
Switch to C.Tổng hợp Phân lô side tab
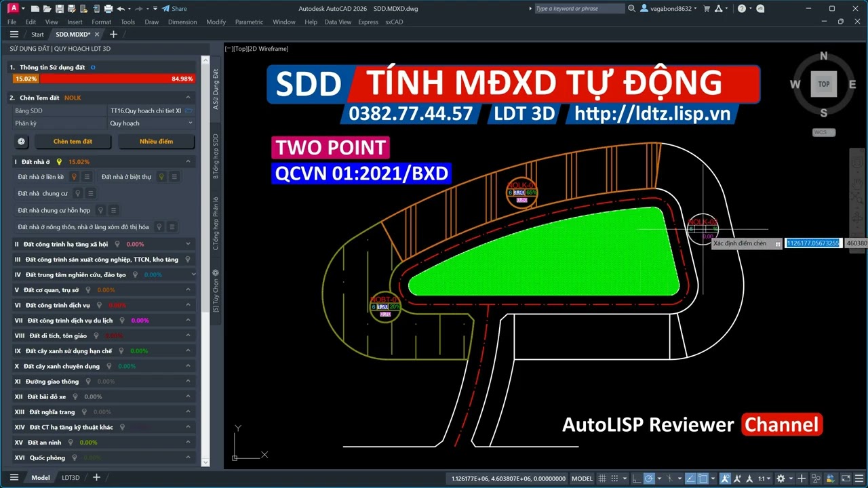pyautogui.click(x=216, y=224)
